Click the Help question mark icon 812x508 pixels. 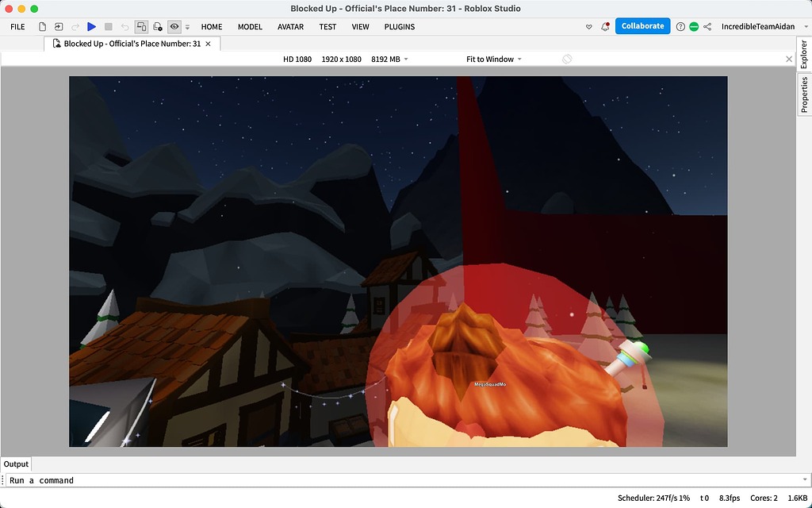pos(680,26)
